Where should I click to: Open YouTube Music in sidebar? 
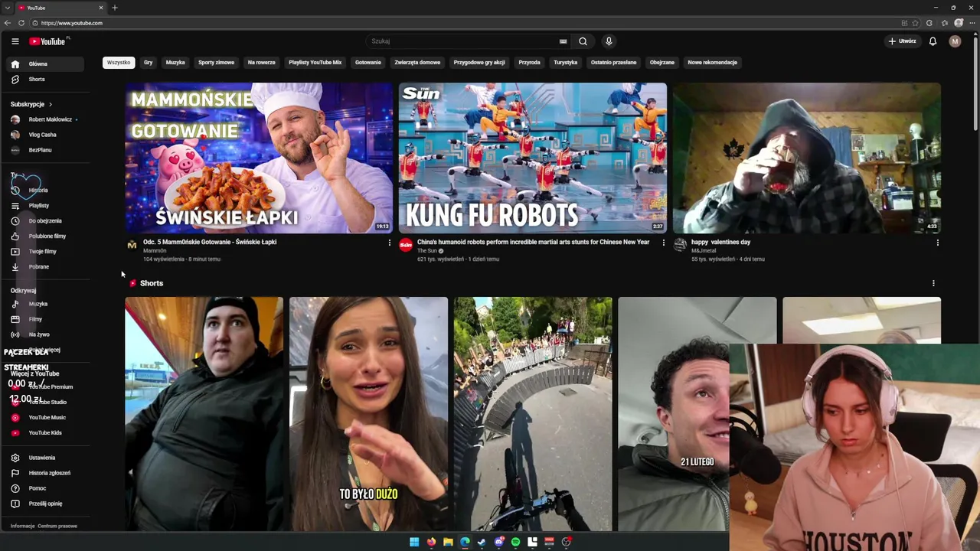(x=46, y=418)
